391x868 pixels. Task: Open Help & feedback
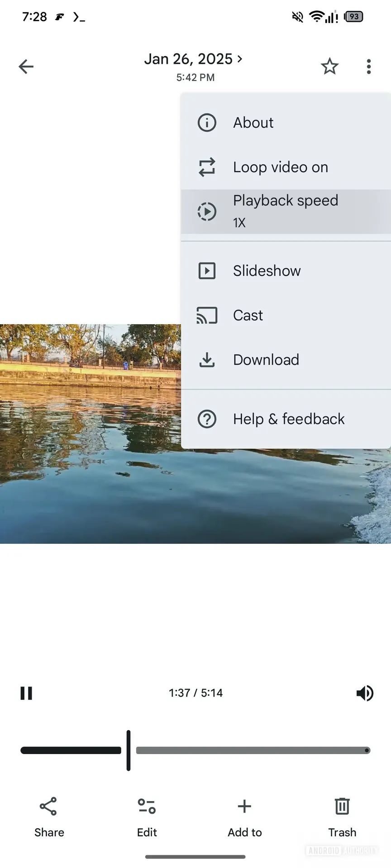288,419
